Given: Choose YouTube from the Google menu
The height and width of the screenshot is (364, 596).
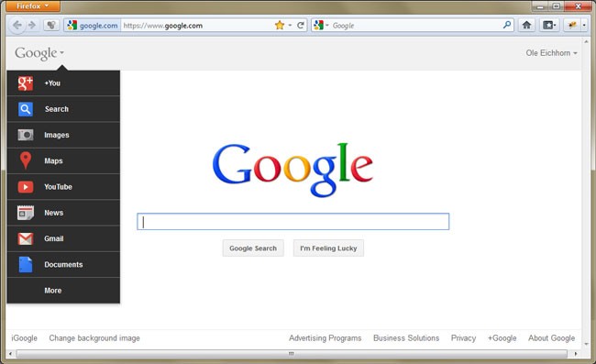Looking at the screenshot, I should coord(63,187).
